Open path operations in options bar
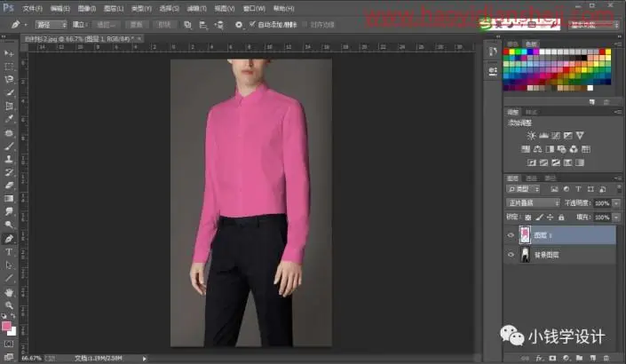This screenshot has width=626, height=364. (x=187, y=25)
